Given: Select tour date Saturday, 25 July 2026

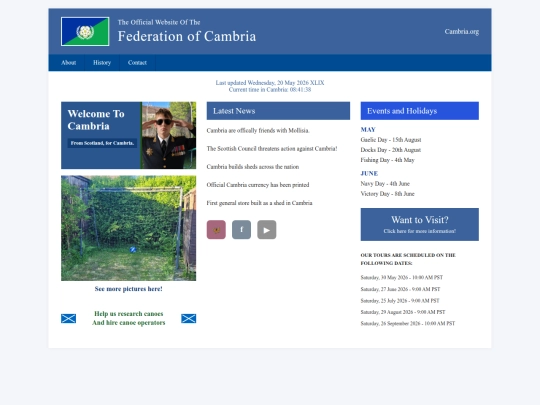Looking at the screenshot, I should 400,301.
